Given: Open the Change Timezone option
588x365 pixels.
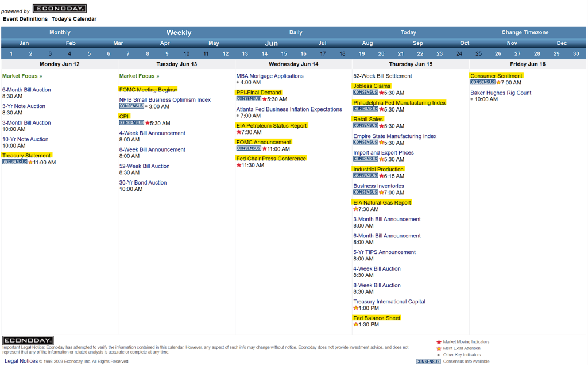Looking at the screenshot, I should tap(525, 33).
